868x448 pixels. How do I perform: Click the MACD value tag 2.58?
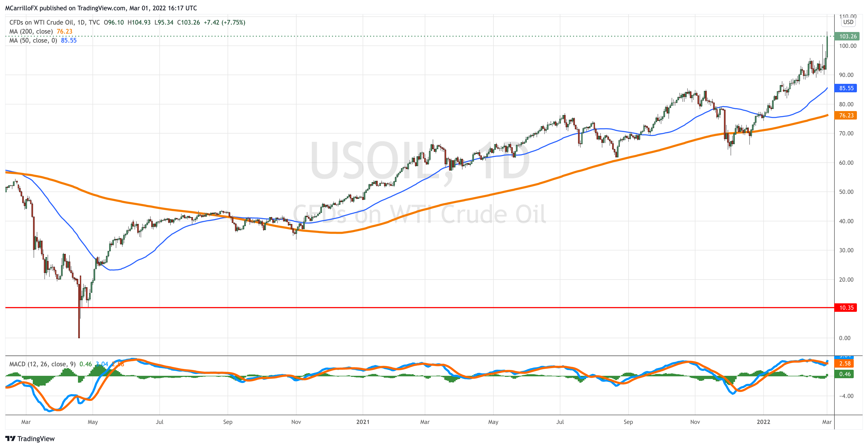[x=844, y=363]
